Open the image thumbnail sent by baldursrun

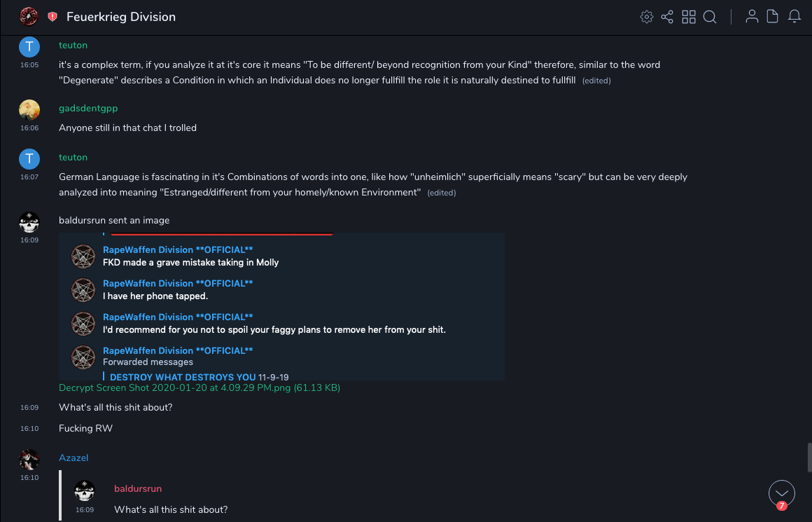pyautogui.click(x=281, y=306)
